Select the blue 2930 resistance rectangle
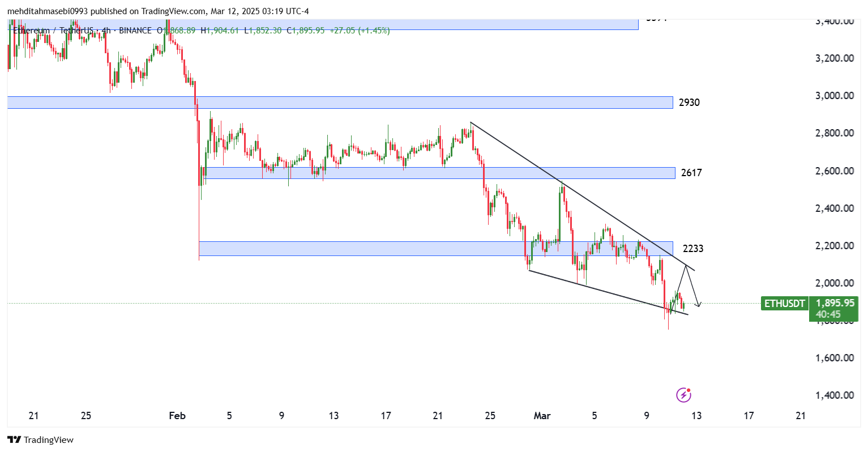Screen dimensions: 868x452 point(340,103)
